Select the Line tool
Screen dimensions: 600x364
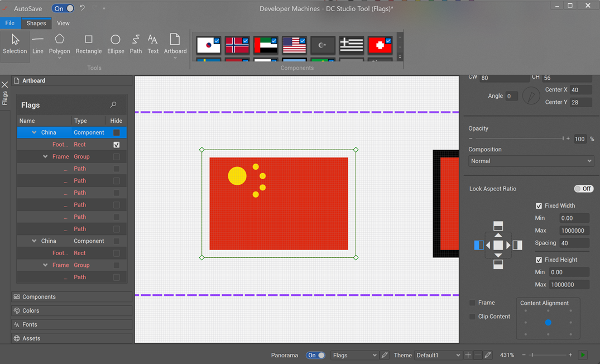37,44
